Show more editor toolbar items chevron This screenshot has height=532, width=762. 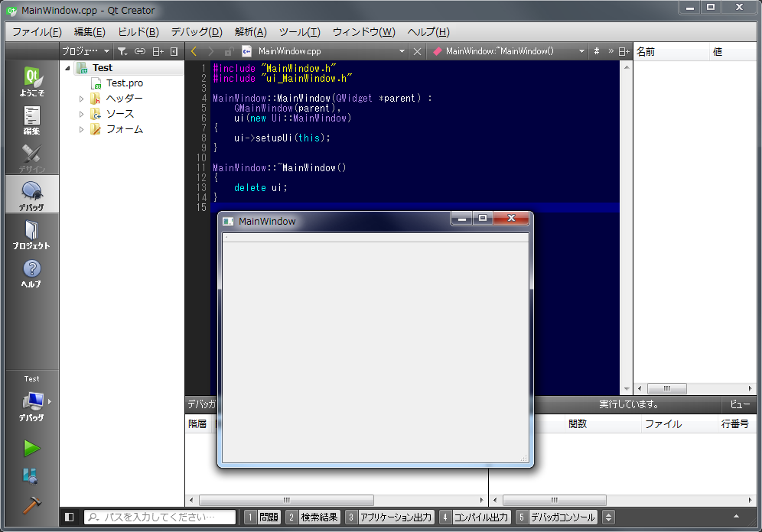[x=611, y=51]
